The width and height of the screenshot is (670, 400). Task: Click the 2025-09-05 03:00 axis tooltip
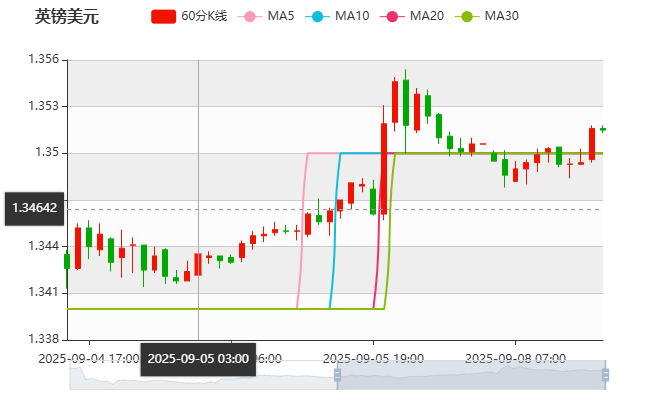pos(198,359)
